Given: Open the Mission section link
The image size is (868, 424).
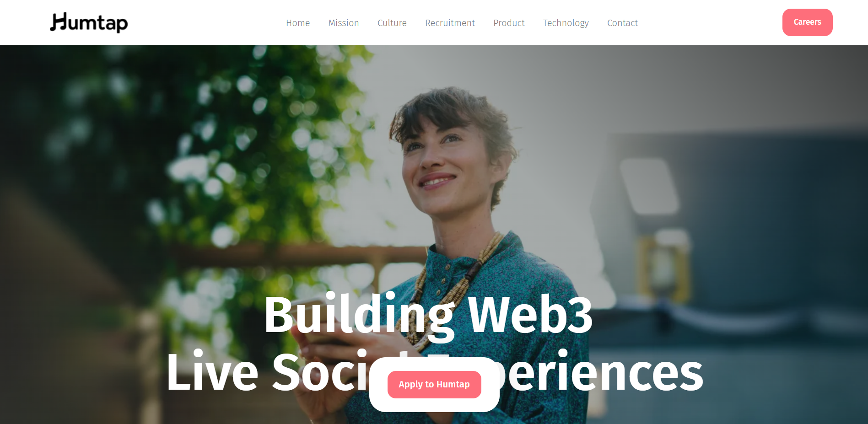Looking at the screenshot, I should coord(344,23).
